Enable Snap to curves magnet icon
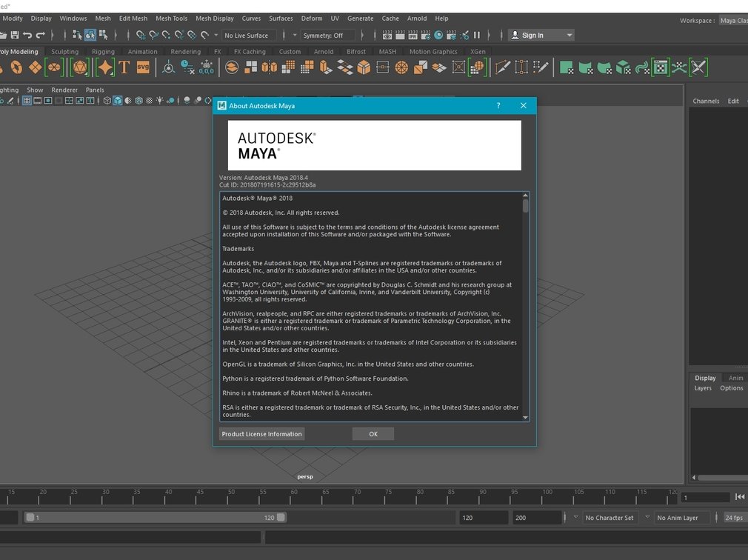The width and height of the screenshot is (748, 560). (153, 35)
